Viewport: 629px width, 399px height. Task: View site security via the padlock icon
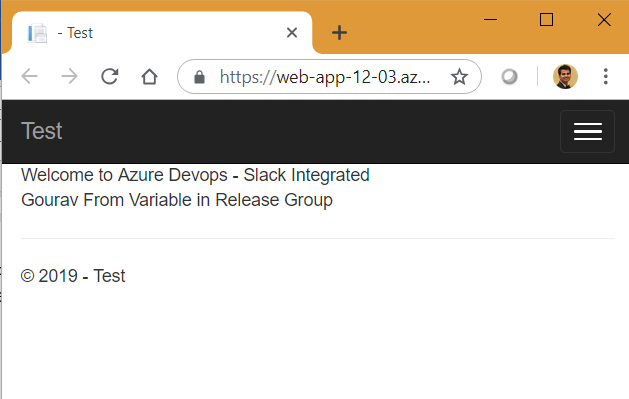pyautogui.click(x=199, y=77)
